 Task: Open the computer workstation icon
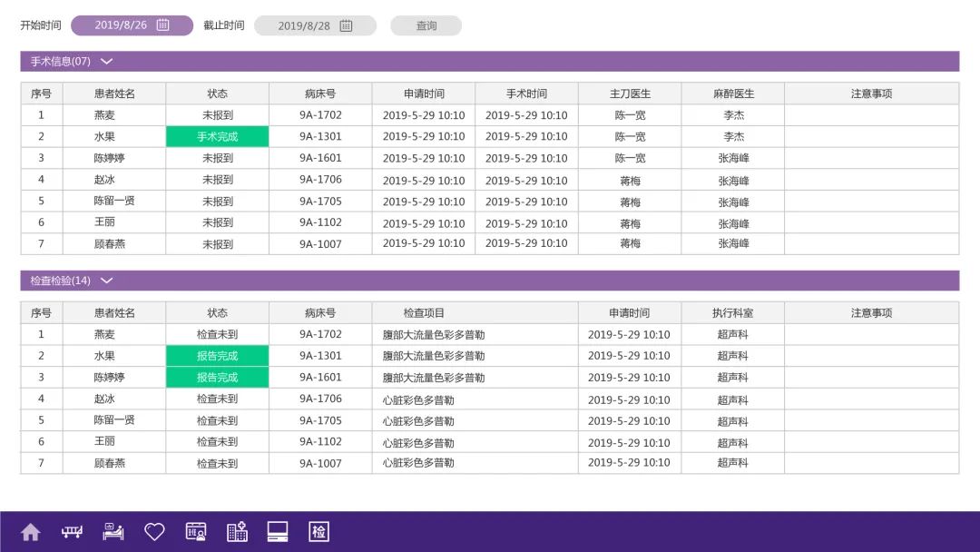pyautogui.click(x=277, y=530)
